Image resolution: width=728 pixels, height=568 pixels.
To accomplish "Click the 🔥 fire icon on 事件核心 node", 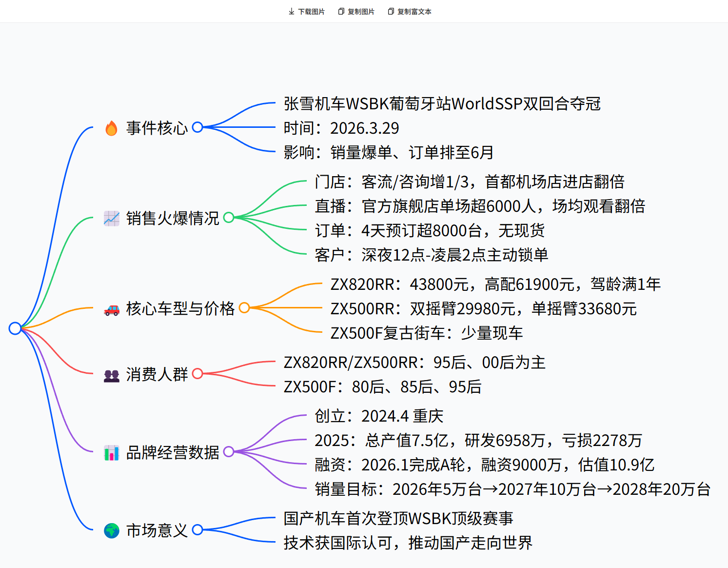I will pyautogui.click(x=111, y=128).
